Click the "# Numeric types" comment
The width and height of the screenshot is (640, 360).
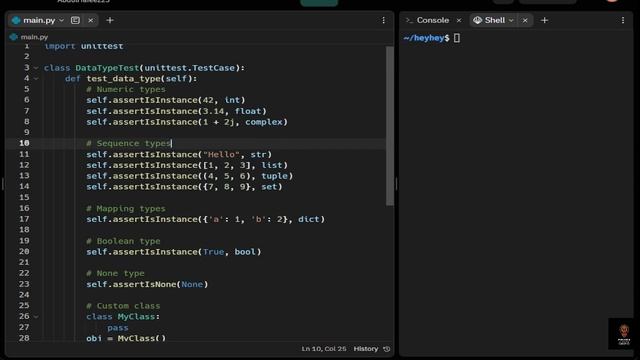pos(126,89)
